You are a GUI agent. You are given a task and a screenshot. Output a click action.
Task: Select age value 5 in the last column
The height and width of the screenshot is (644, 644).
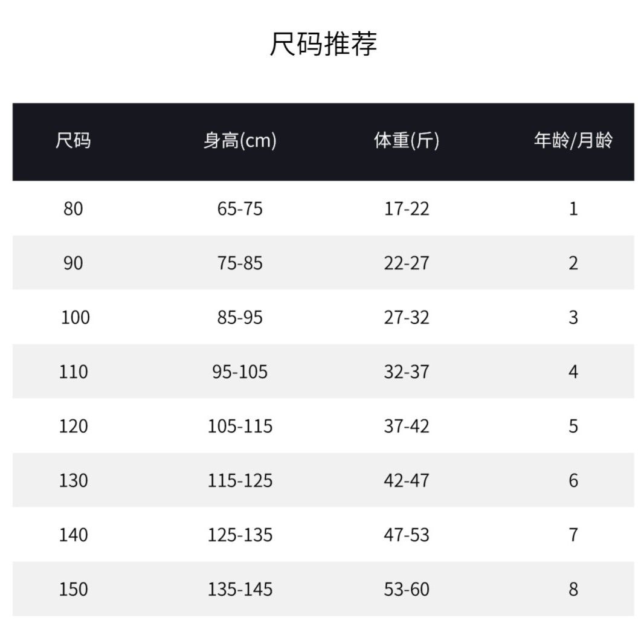pos(573,426)
